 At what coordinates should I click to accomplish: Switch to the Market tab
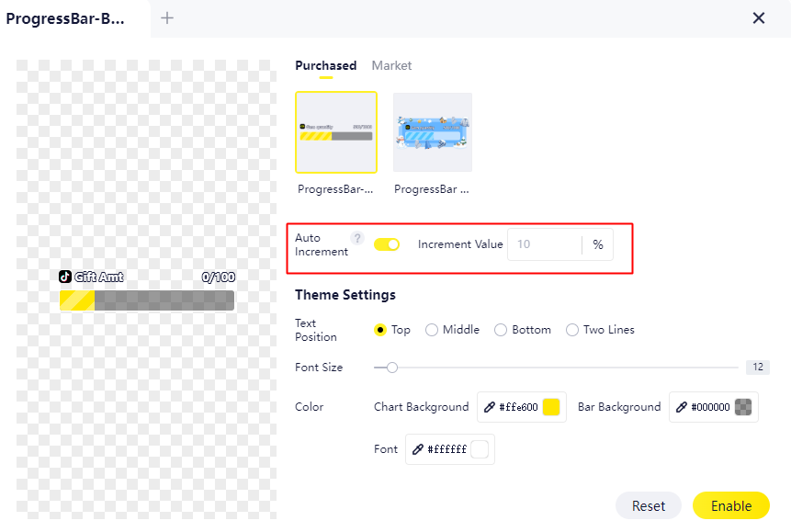(391, 66)
